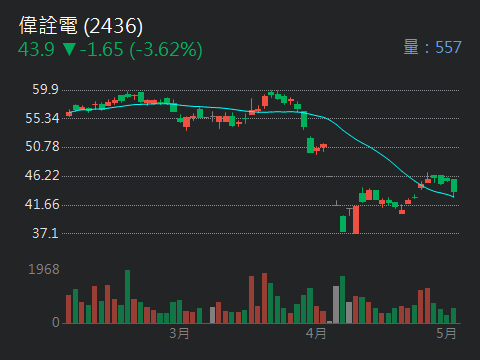Image resolution: width=480 pixels, height=360 pixels.
Task: Select the 41.66 price axis label
Action: coord(42,204)
